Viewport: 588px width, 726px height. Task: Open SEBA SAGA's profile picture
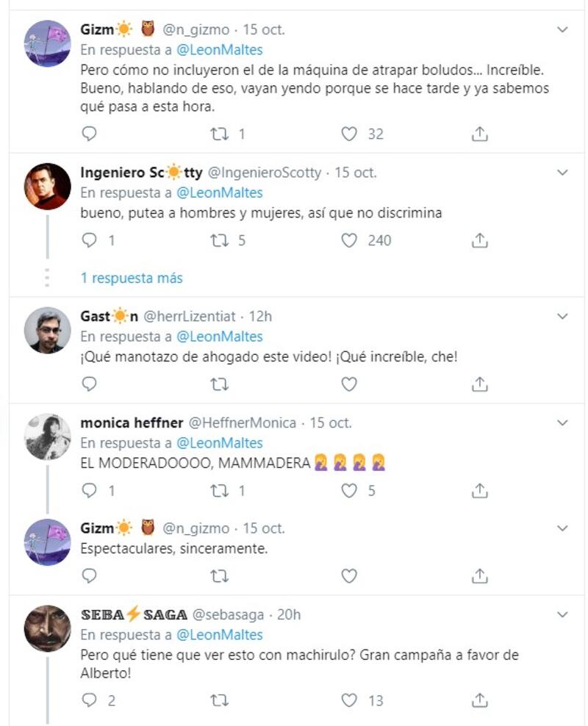pyautogui.click(x=48, y=628)
